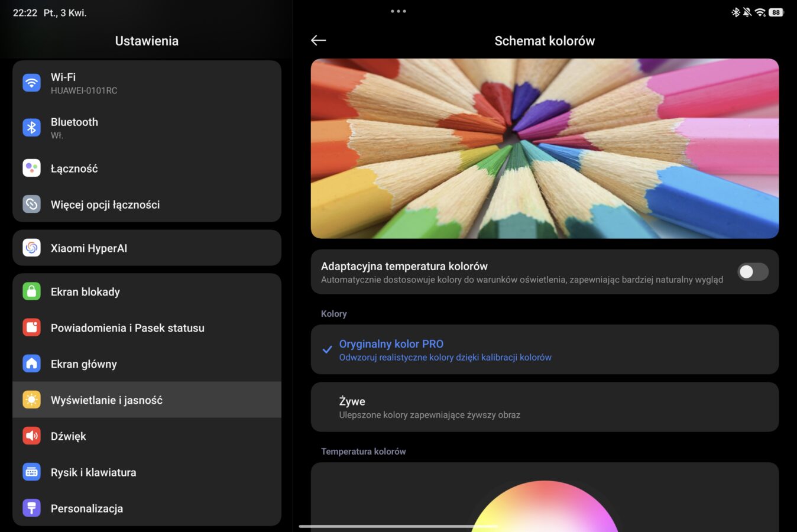The height and width of the screenshot is (532, 797).
Task: Open the three-dot menu at top
Action: pos(398,11)
